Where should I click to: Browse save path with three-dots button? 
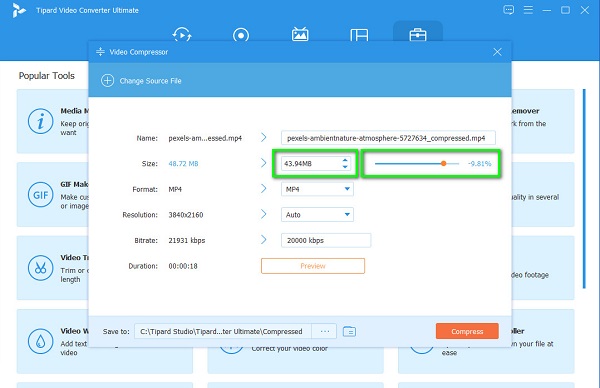[x=324, y=331]
